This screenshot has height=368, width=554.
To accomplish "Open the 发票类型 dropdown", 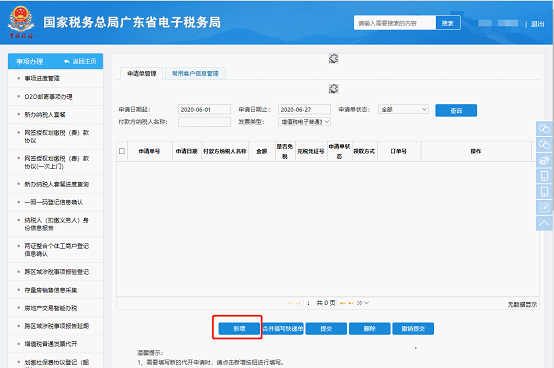I will pyautogui.click(x=304, y=122).
